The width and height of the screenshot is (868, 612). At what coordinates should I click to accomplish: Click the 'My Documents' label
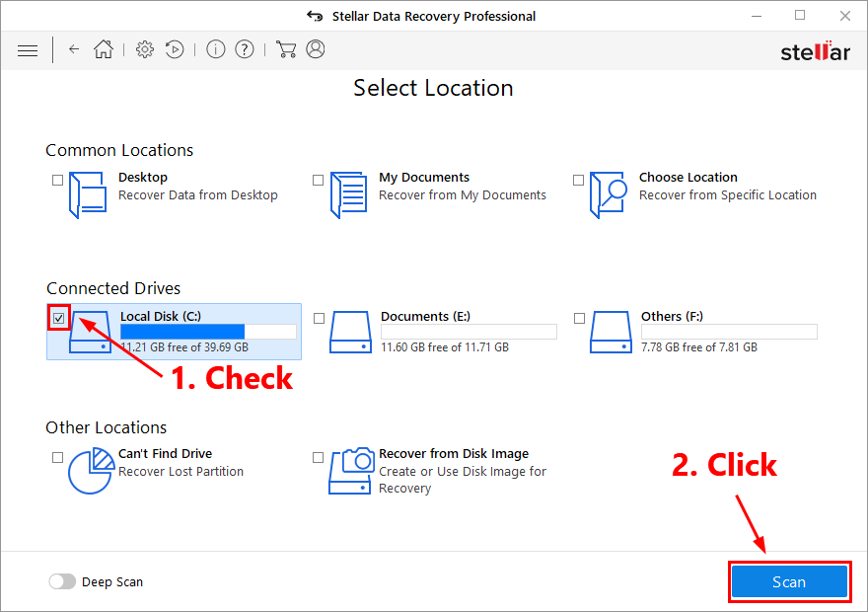pyautogui.click(x=424, y=178)
